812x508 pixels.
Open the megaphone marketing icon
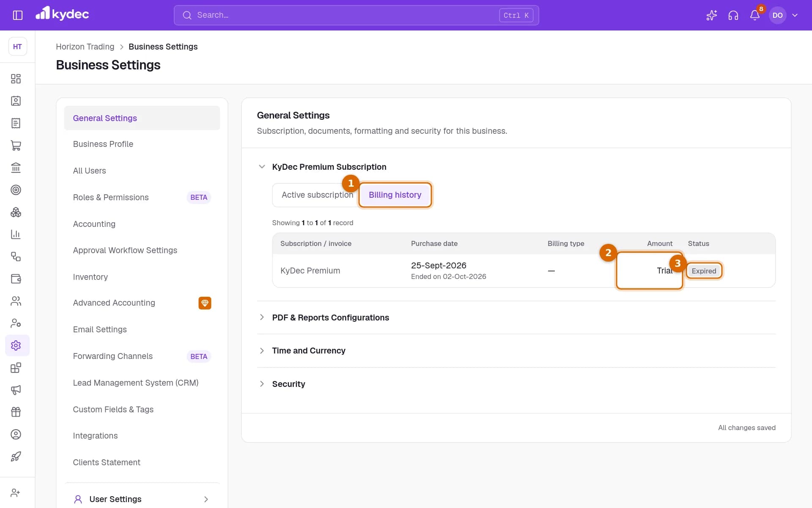tap(16, 390)
